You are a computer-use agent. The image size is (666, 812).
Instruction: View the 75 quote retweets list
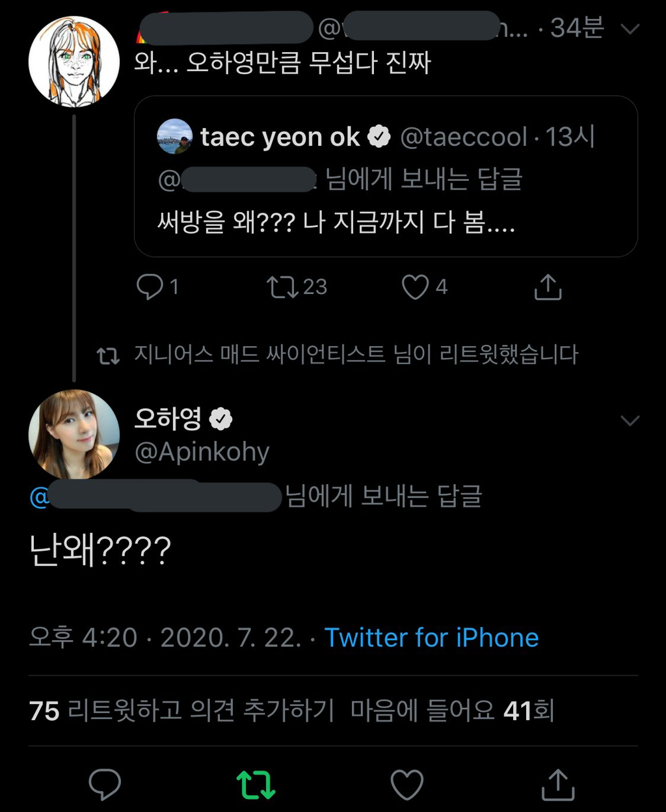click(181, 710)
